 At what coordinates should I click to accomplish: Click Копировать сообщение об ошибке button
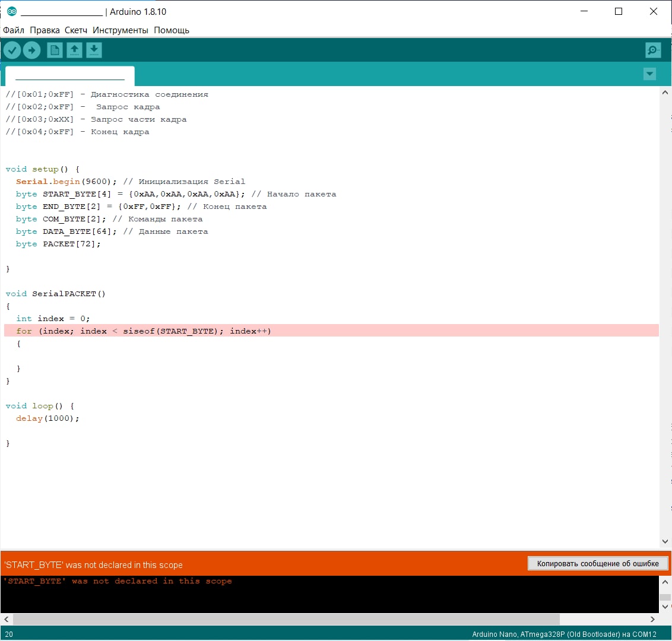click(x=598, y=563)
